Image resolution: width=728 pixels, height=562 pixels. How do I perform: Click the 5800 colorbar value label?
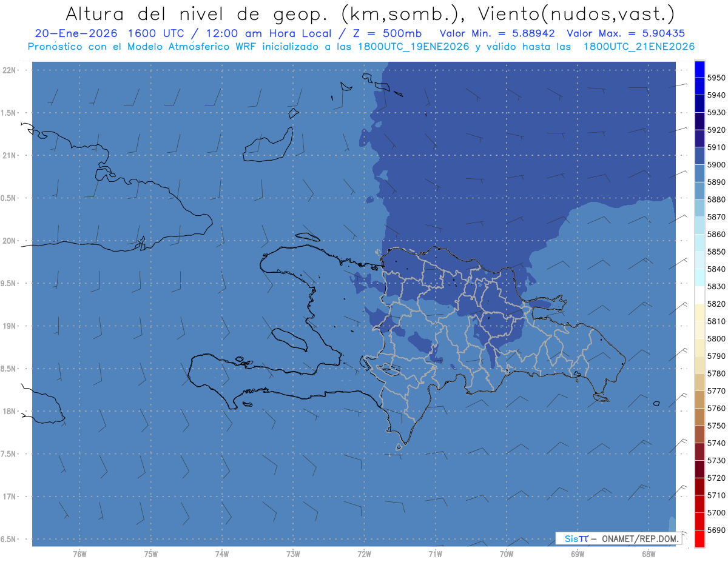716,339
